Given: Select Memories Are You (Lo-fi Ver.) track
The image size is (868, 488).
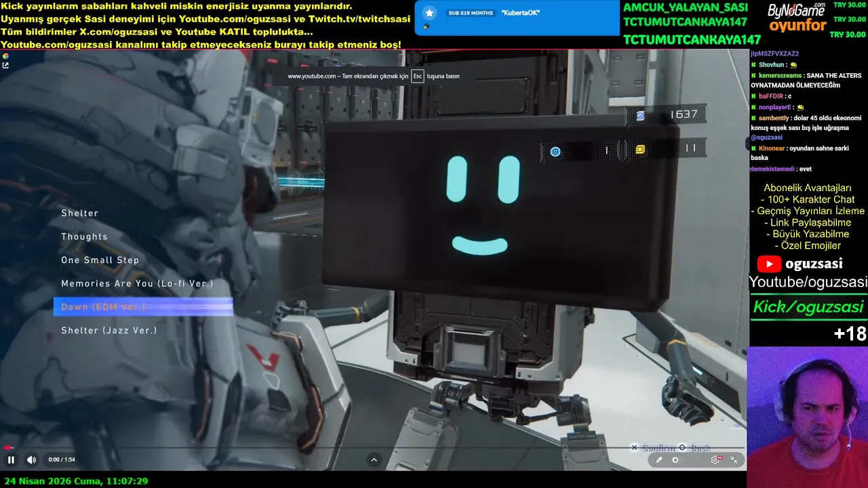Looking at the screenshot, I should [138, 283].
